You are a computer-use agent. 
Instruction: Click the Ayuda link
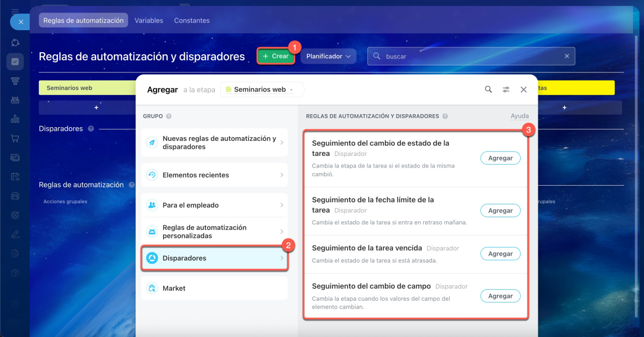click(x=519, y=116)
